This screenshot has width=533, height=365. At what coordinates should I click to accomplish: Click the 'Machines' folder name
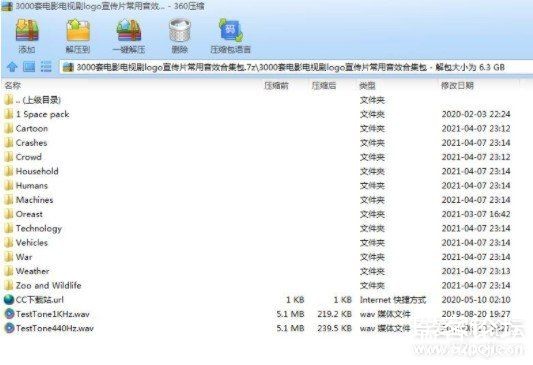(35, 200)
